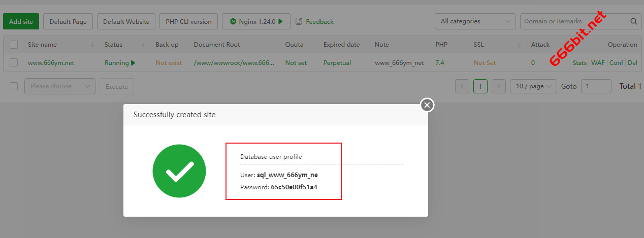Click the Add site button
The image size is (644, 238).
pyautogui.click(x=21, y=21)
